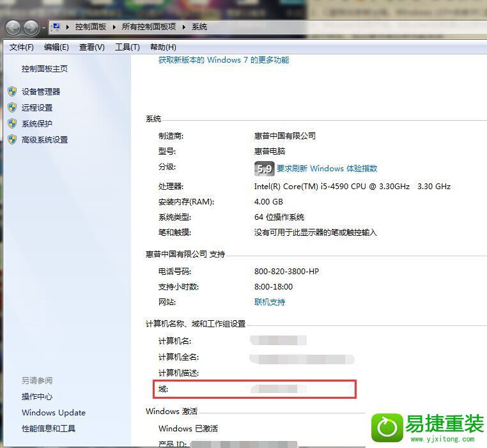Select 系统 breadcrumb segment

[x=199, y=27]
